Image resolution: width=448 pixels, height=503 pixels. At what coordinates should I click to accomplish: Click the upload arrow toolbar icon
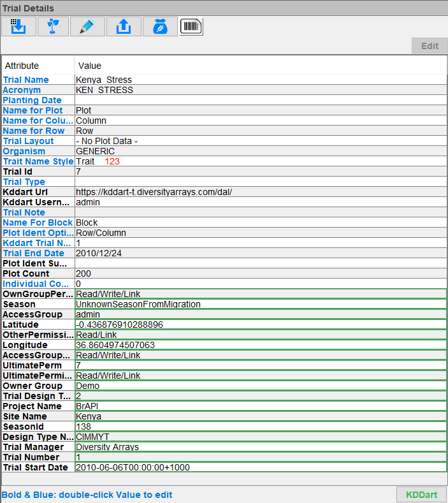124,26
